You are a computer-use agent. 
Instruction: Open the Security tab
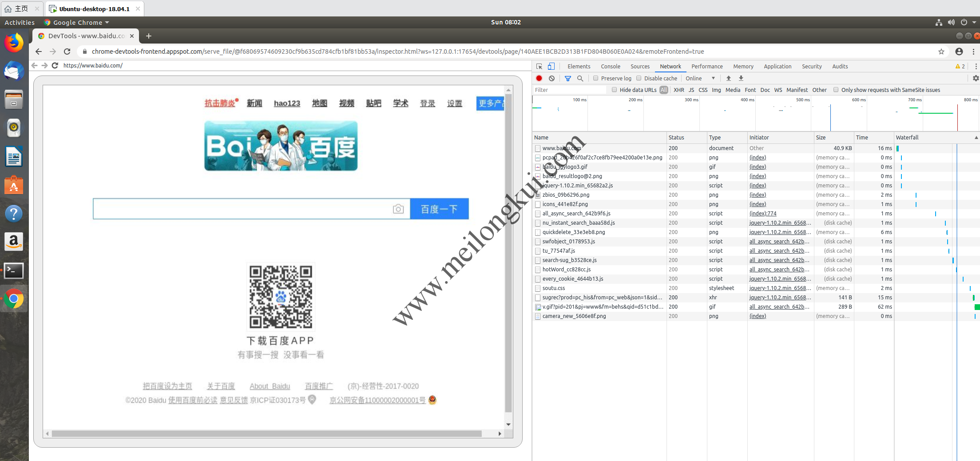click(812, 66)
